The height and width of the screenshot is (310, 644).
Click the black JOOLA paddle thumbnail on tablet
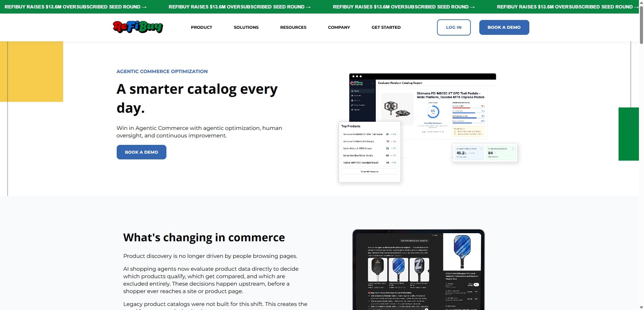[377, 270]
